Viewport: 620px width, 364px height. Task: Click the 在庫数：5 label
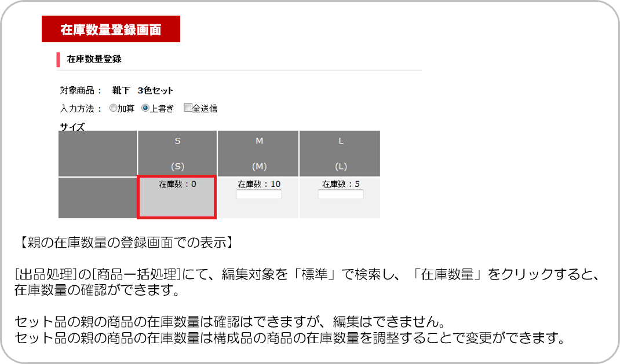[x=341, y=184]
